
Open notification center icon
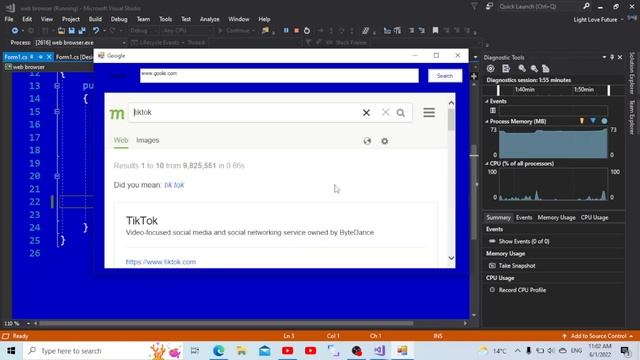[x=625, y=351]
